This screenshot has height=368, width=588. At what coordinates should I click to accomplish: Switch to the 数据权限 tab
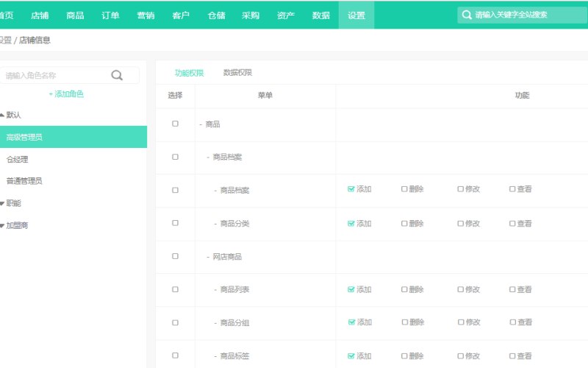click(237, 72)
